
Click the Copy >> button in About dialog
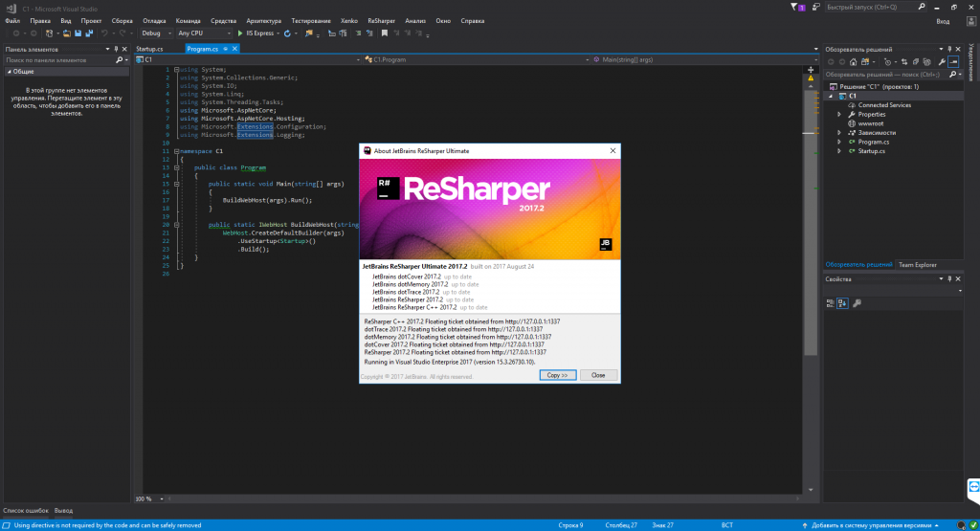tap(558, 375)
